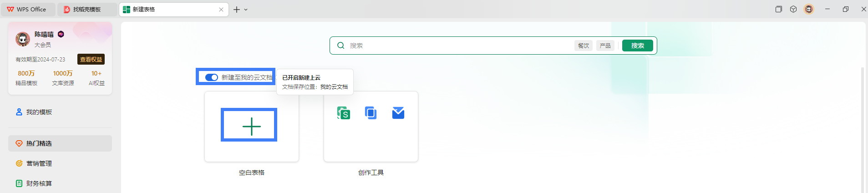Screen dimensions: 868x193
Task: Close the 新建表格 tab
Action: [221, 10]
